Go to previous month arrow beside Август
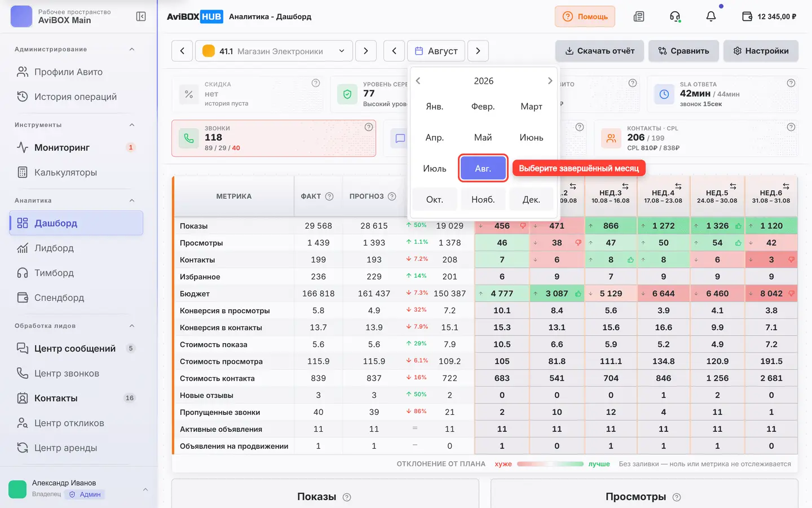812x508 pixels. pyautogui.click(x=394, y=51)
